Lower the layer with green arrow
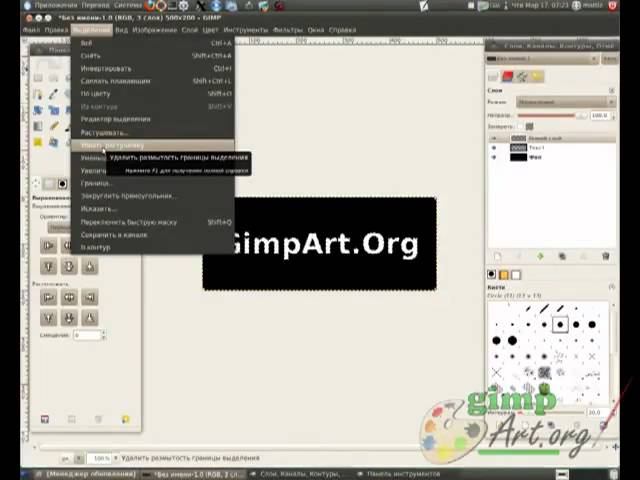This screenshot has height=480, width=640. (x=540, y=256)
